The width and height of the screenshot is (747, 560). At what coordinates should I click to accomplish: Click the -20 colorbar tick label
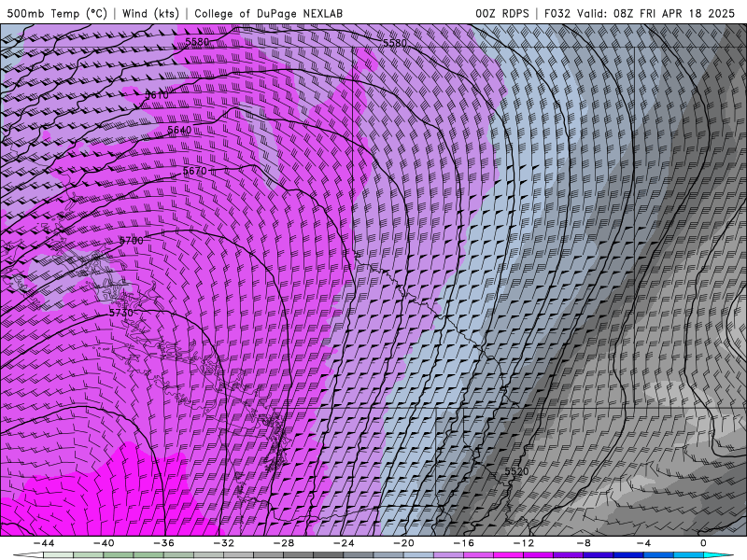[x=403, y=543]
